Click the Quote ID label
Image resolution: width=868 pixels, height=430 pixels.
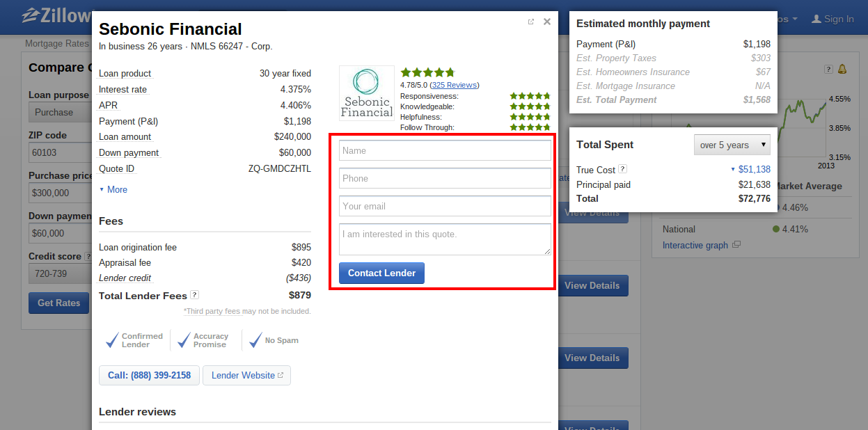116,168
